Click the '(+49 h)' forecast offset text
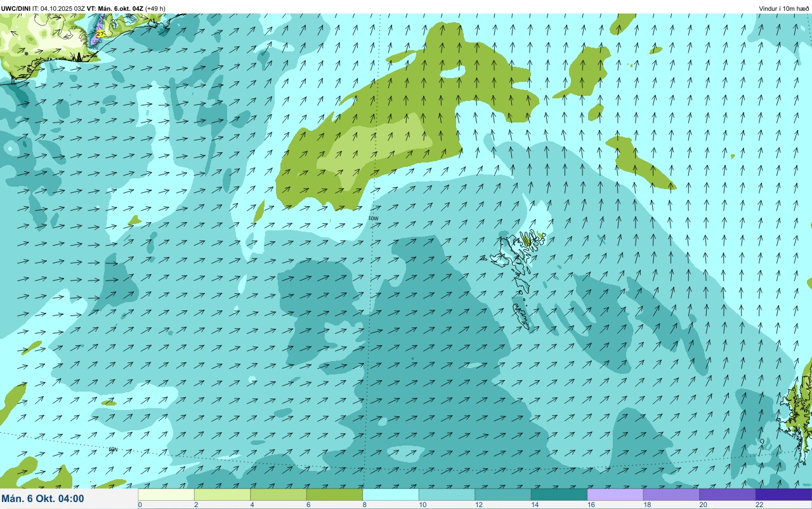 (x=155, y=8)
